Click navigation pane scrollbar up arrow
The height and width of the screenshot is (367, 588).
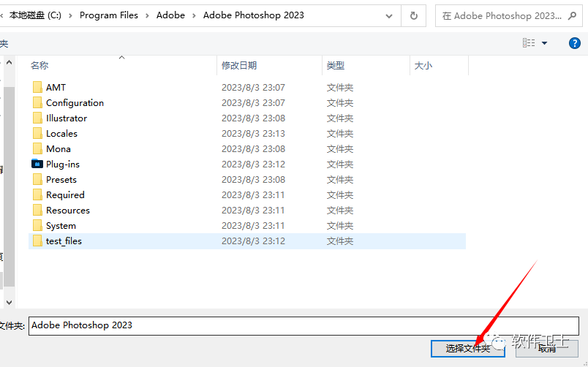10,62
